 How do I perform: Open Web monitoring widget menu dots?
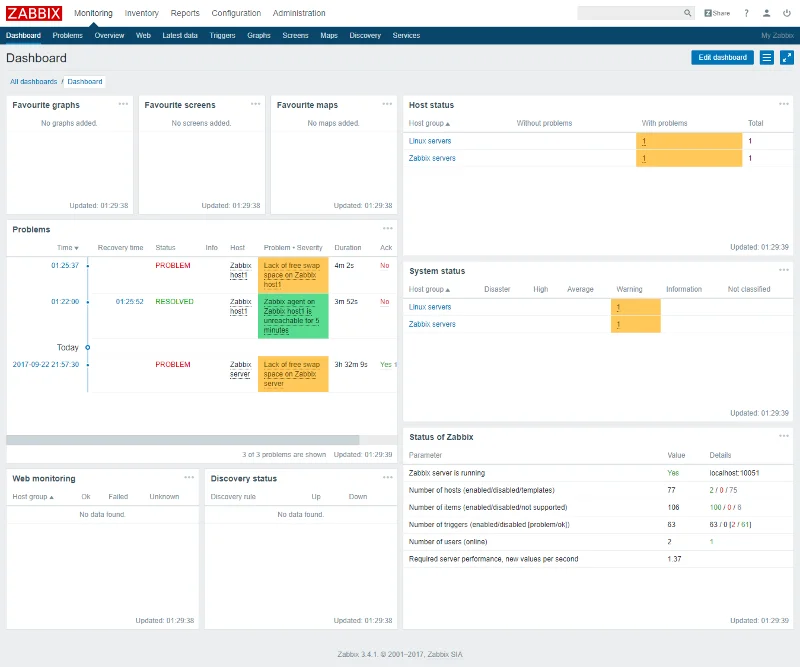pyautogui.click(x=189, y=478)
